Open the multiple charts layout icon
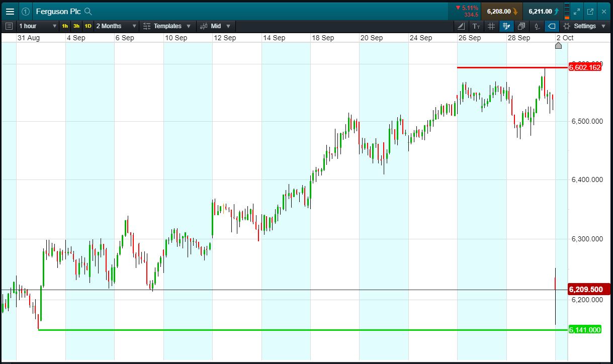This screenshot has height=364, width=613. (521, 26)
